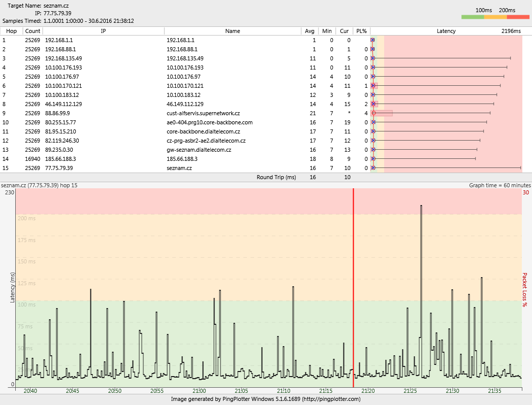Click the latency marker on hop 6 row

coord(373,86)
